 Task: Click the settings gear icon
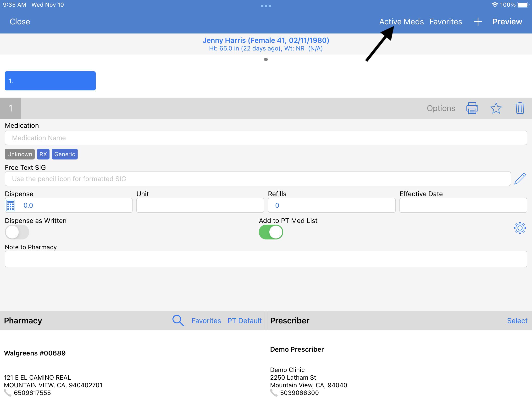coord(520,228)
